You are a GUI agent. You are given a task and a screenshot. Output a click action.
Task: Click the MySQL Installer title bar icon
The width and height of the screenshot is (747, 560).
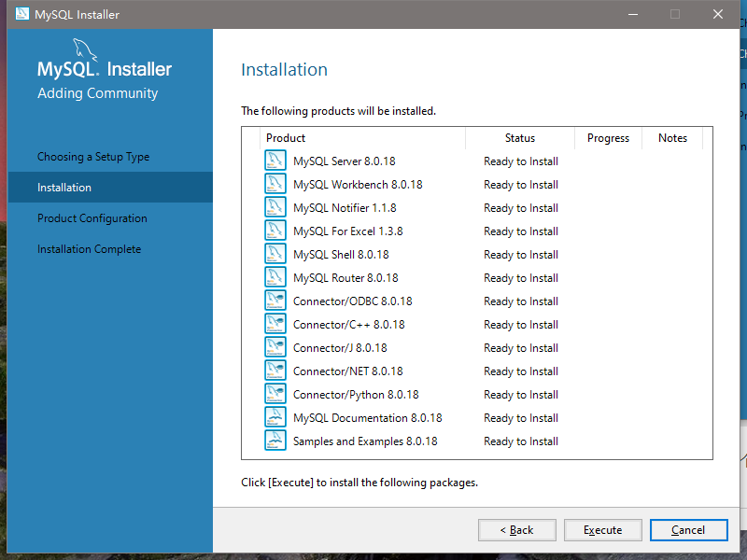21,14
